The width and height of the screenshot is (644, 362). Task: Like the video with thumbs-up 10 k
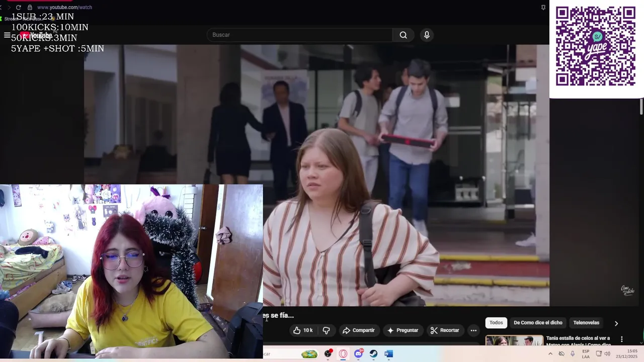coord(303,330)
